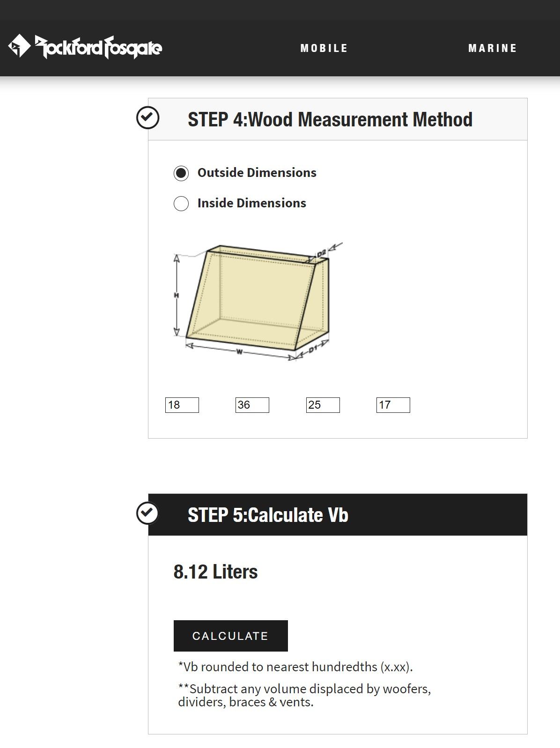Screen dimensions: 560x748
Task: Click the H height label on diagram
Action: (x=177, y=295)
